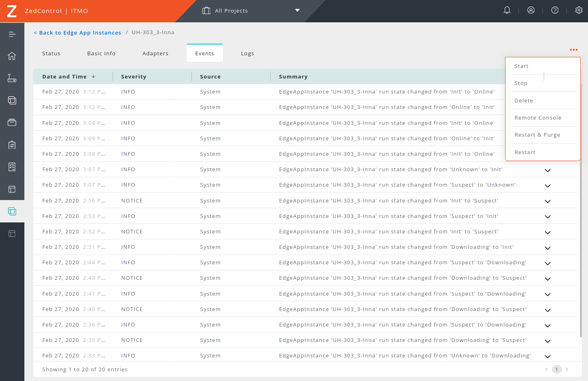
Task: Select Remote Console from actions menu
Action: coord(538,118)
